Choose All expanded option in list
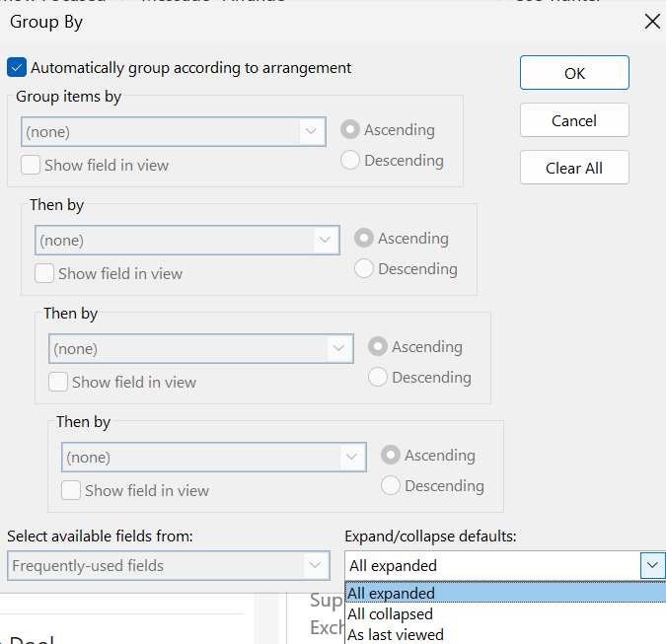The height and width of the screenshot is (644, 666). [x=505, y=593]
